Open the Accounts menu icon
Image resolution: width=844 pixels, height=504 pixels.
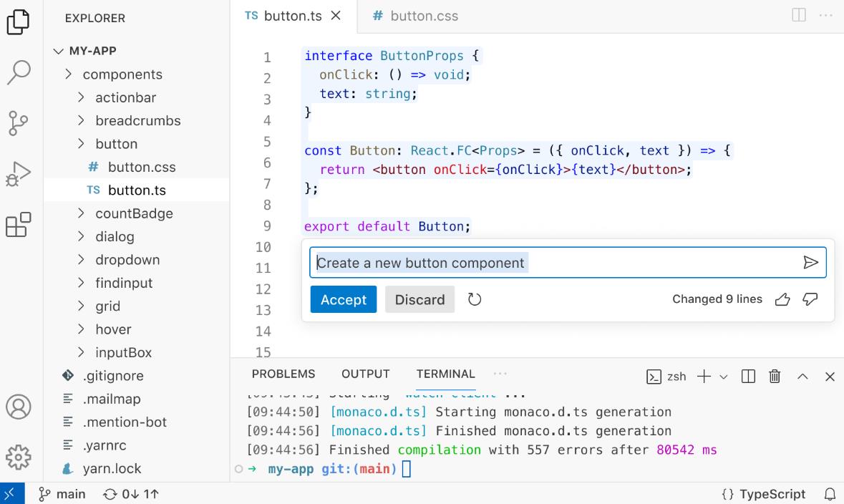[19, 407]
